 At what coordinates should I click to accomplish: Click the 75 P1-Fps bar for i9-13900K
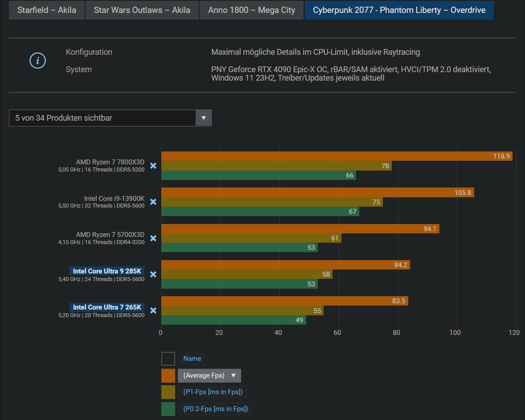click(x=272, y=202)
